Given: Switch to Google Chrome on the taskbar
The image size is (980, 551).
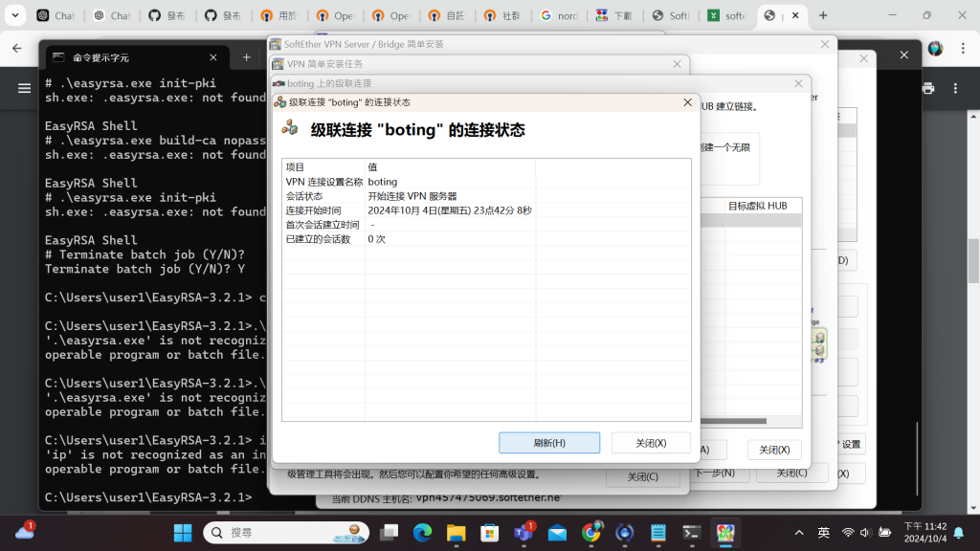Looking at the screenshot, I should click(591, 533).
